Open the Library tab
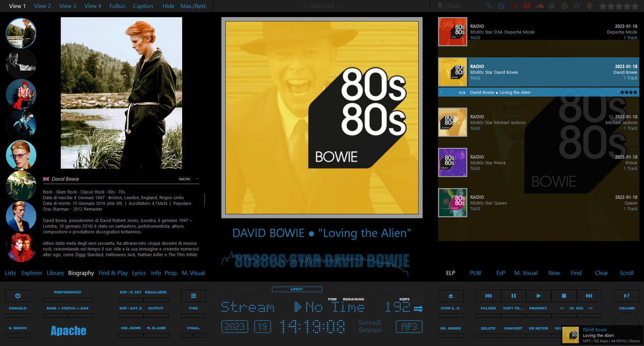This screenshot has width=644, height=346. 55,273
